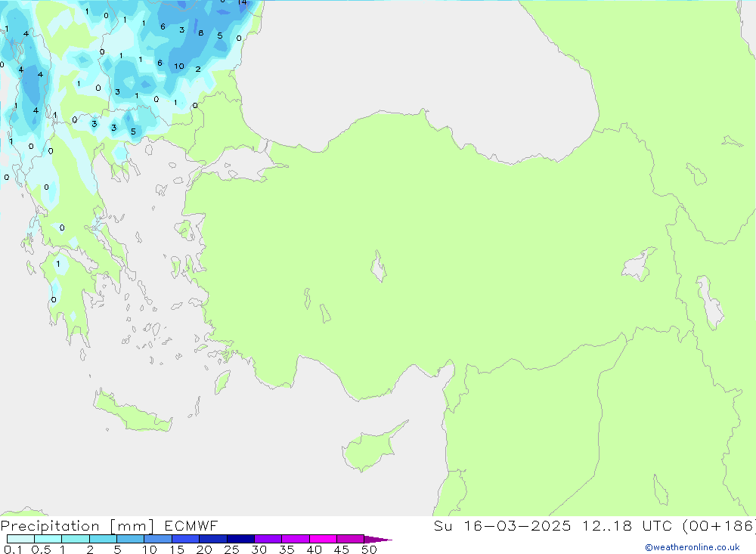Click the 0.5–1 mm legend color swatch
Viewport: 756px width, 554px height.
point(48,539)
